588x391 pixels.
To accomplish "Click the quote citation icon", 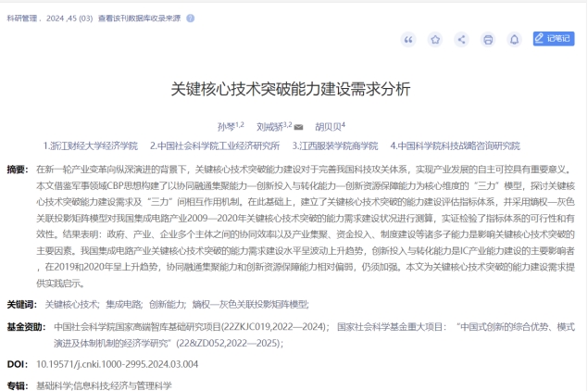I will pos(408,39).
